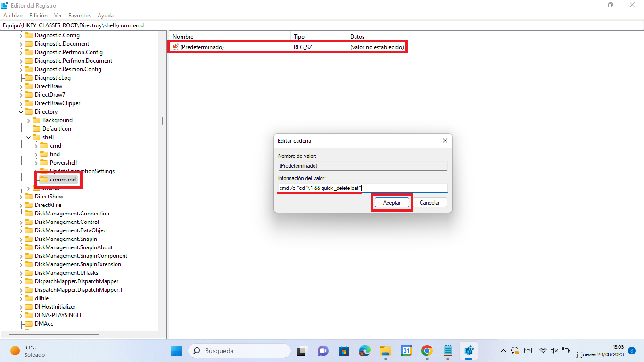
Task: Open File Explorer from taskbar
Action: [x=386, y=351]
